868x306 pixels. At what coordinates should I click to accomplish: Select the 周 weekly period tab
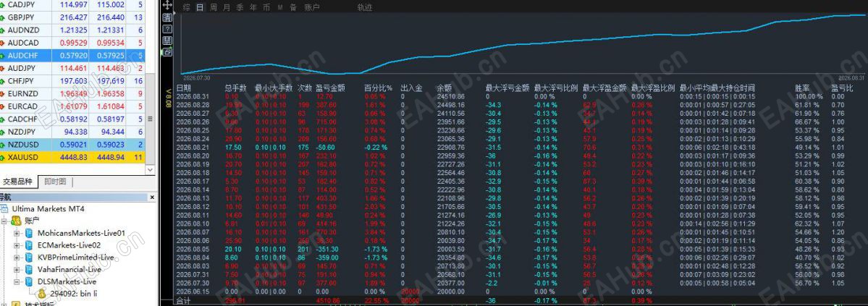(213, 8)
